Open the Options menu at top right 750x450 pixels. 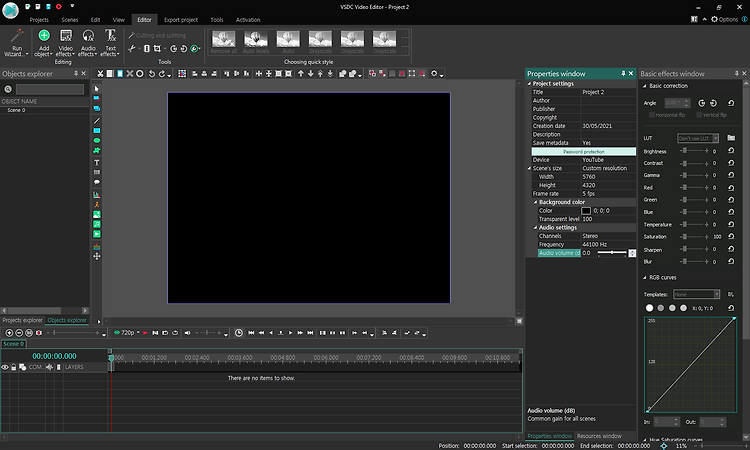tap(726, 19)
